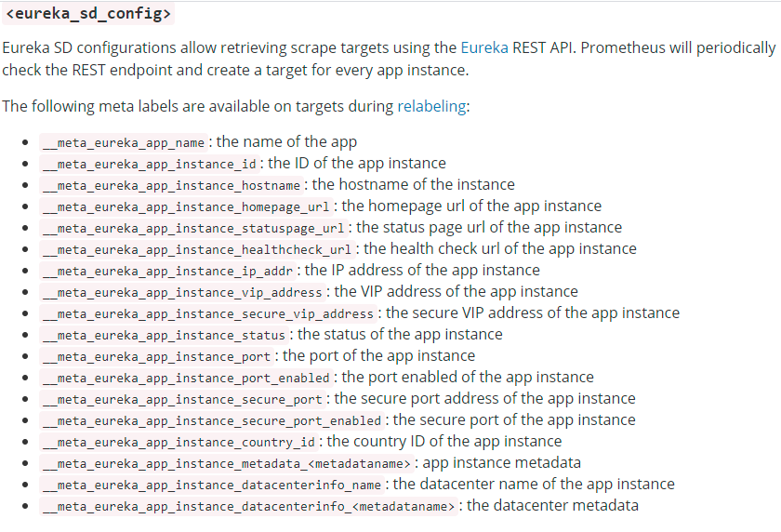This screenshot has width=781, height=532.
Task: Click __meta_eureka_app_instance_healthcheck_url code label
Action: (197, 249)
